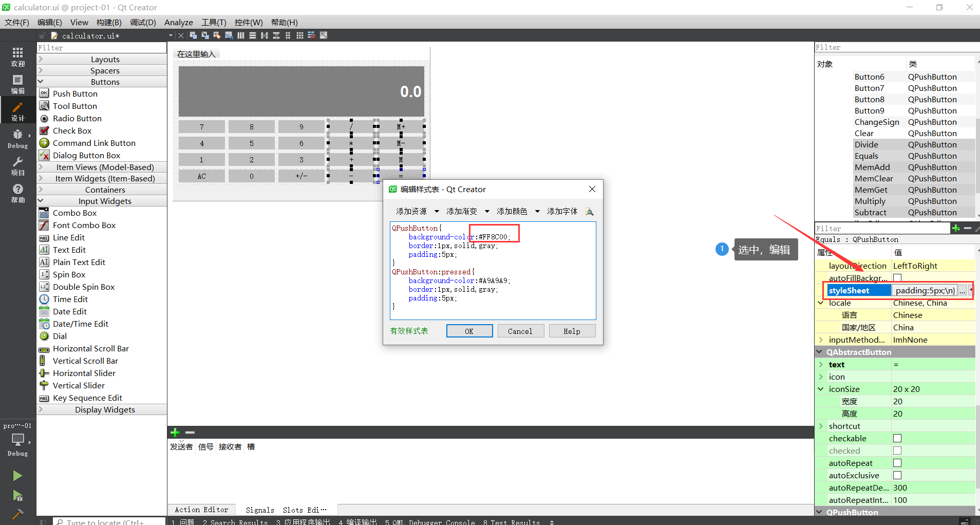Click the Edit Tab Order toolbar icon
The image size is (980, 525).
click(x=228, y=35)
